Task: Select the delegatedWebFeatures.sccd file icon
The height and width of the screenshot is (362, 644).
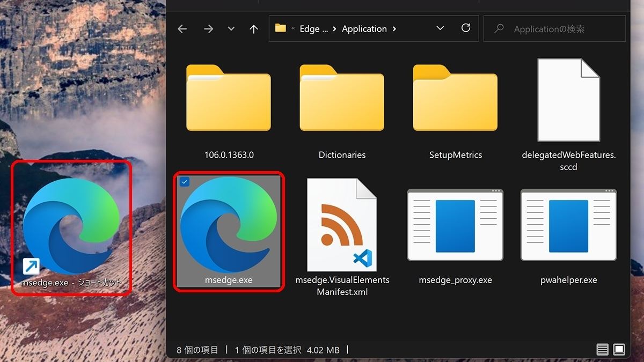Action: pyautogui.click(x=568, y=100)
